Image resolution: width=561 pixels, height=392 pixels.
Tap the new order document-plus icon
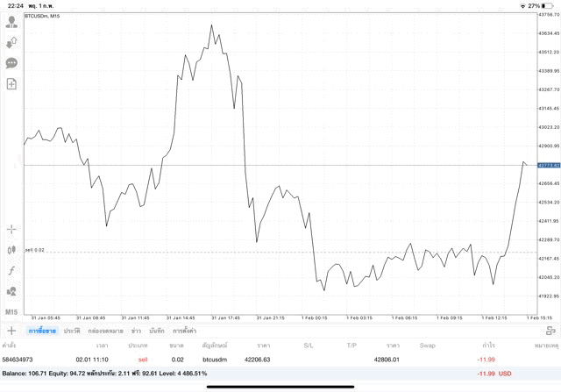(11, 84)
